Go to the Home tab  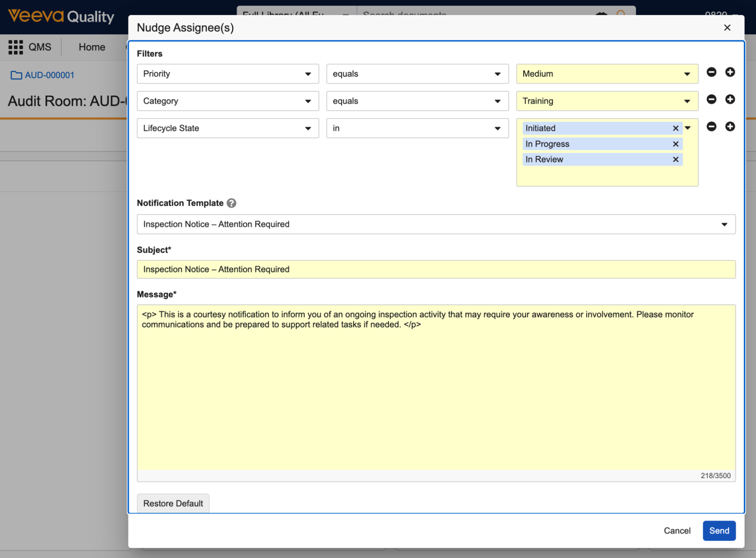coord(92,47)
